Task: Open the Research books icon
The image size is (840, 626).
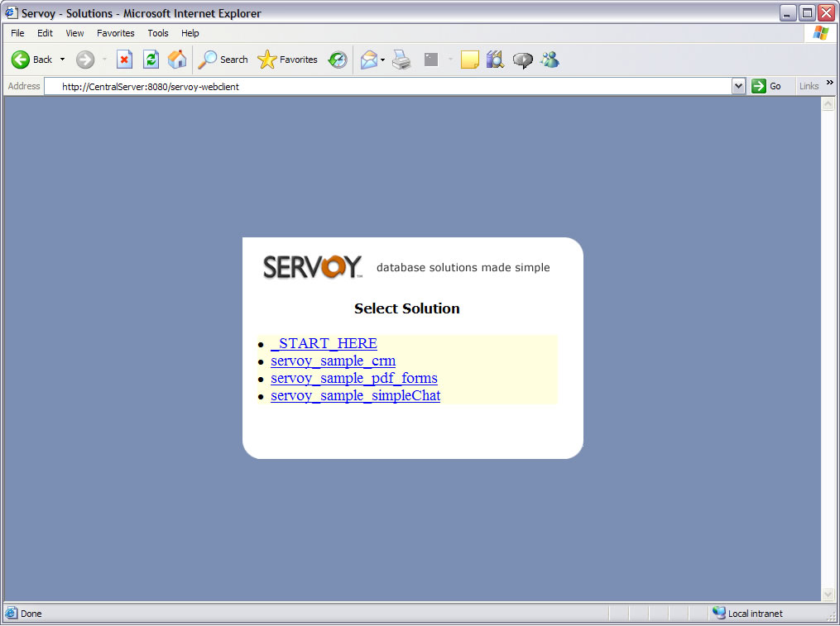Action: (495, 60)
